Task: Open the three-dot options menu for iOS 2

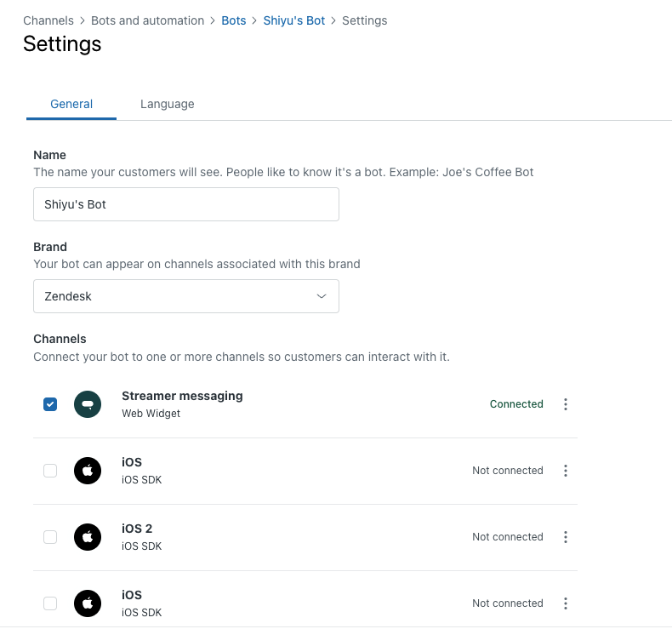Action: tap(566, 537)
